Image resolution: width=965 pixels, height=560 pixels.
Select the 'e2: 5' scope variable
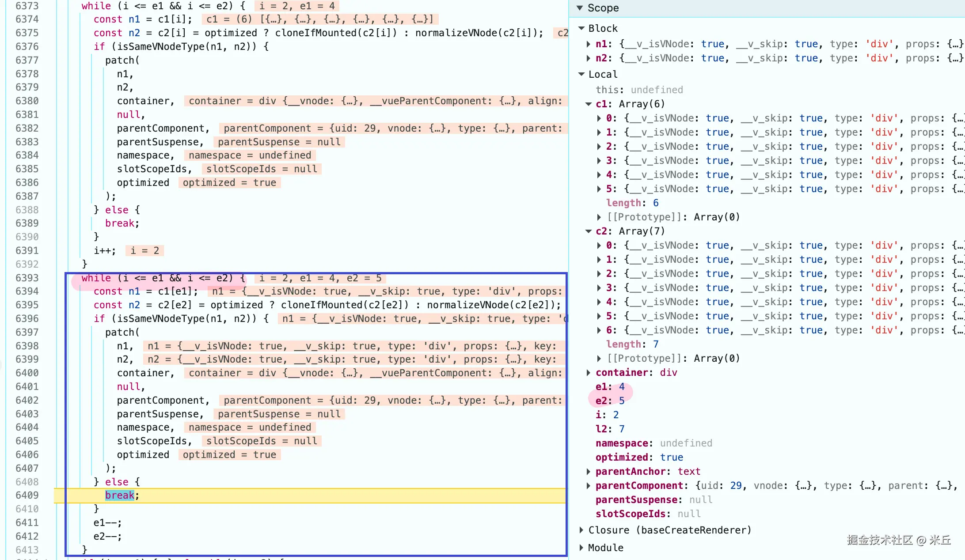coord(610,401)
